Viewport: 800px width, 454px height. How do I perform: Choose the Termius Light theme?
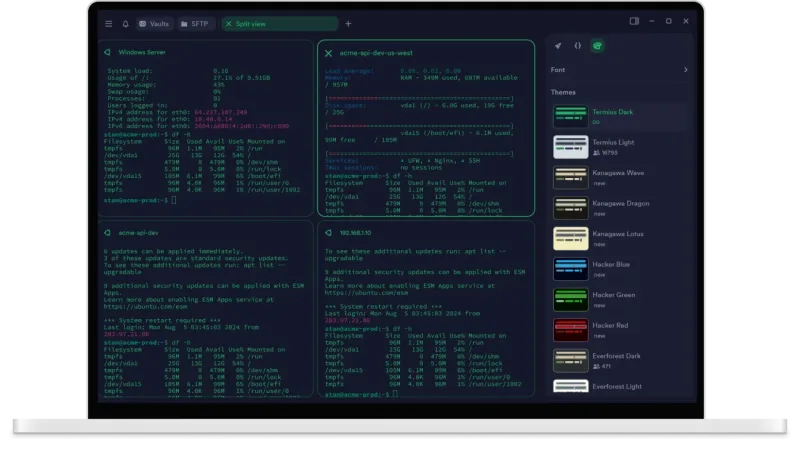pyautogui.click(x=619, y=146)
